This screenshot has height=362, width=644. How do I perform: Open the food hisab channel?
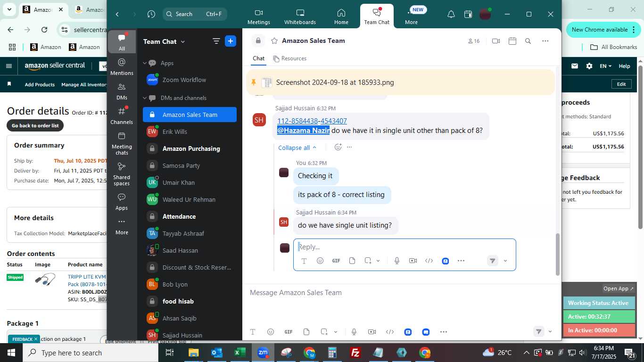point(190,301)
